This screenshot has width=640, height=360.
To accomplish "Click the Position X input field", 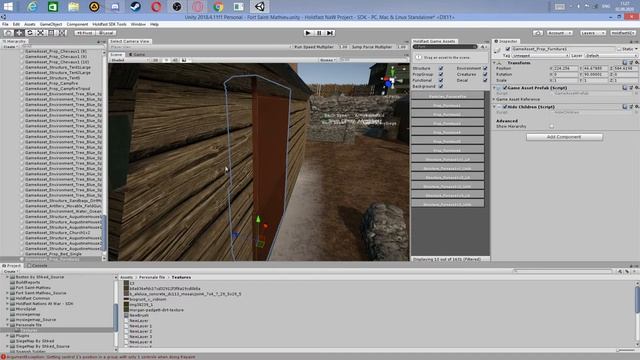I will point(566,69).
